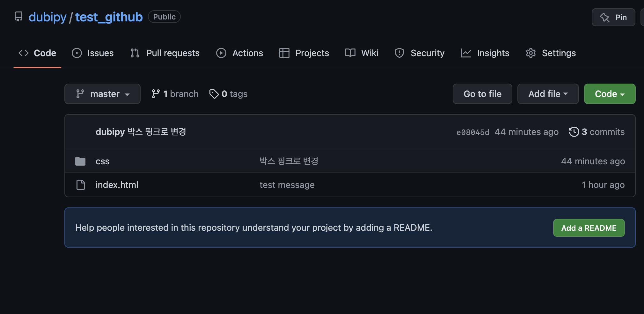Click the Add a README button
Image resolution: width=644 pixels, height=314 pixels.
click(x=589, y=228)
